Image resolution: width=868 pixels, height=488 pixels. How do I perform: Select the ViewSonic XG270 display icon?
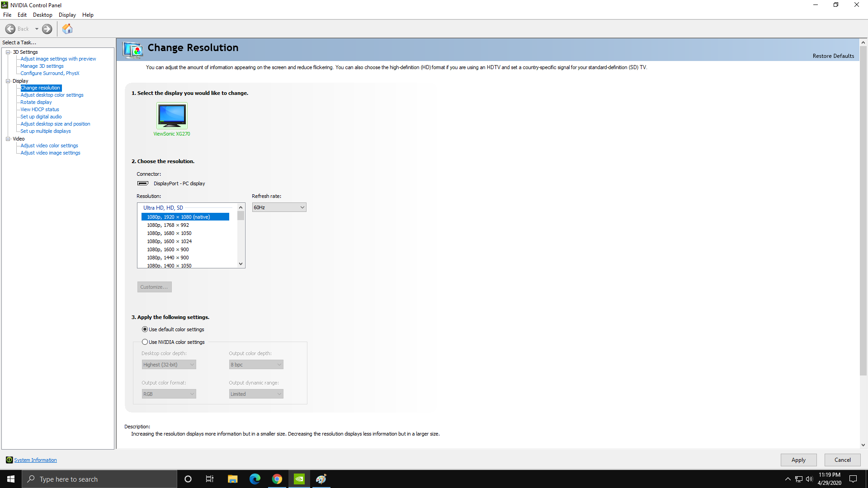point(171,116)
